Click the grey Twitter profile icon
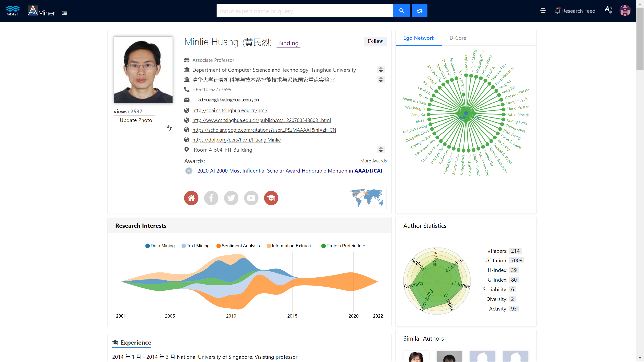The width and height of the screenshot is (644, 362). [x=231, y=198]
